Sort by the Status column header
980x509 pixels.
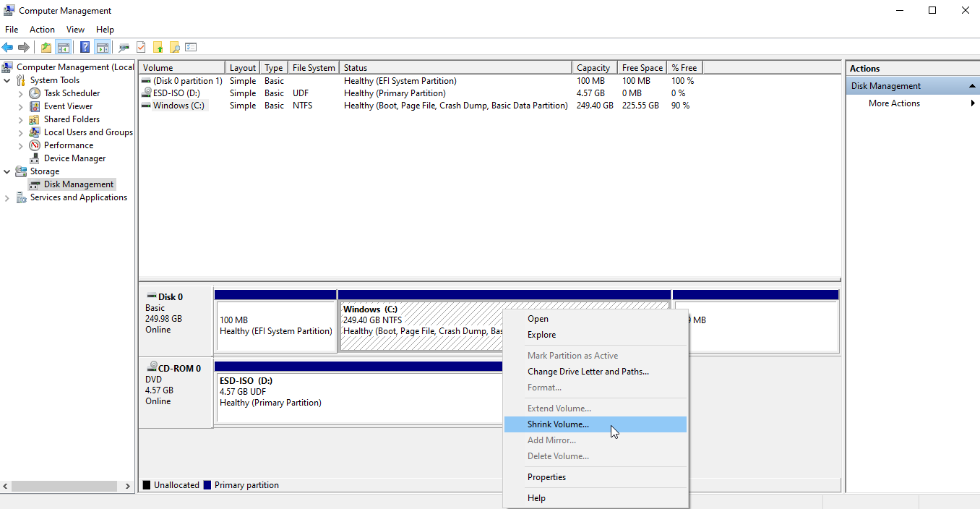(x=456, y=68)
